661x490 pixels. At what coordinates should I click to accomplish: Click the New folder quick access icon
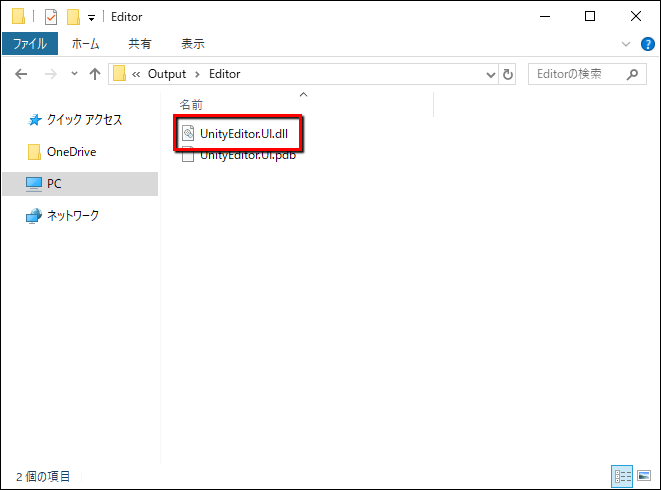click(x=73, y=17)
